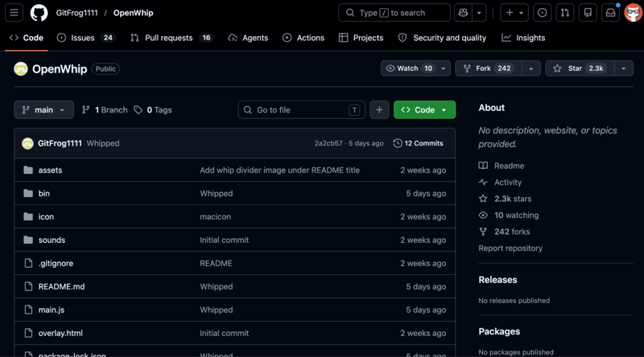Open the repositories icon in the header
This screenshot has height=357, width=644.
(588, 13)
